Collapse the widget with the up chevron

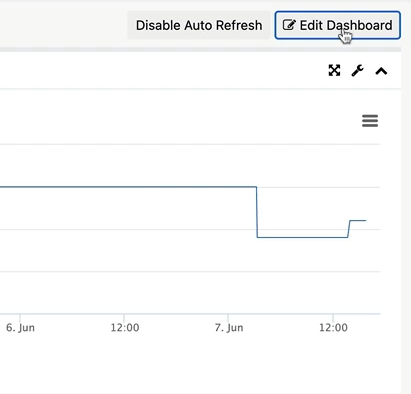click(x=381, y=71)
